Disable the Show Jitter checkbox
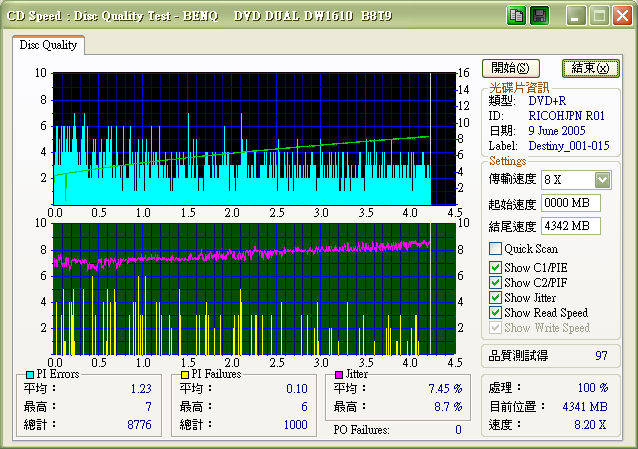The width and height of the screenshot is (638, 449). click(x=495, y=298)
